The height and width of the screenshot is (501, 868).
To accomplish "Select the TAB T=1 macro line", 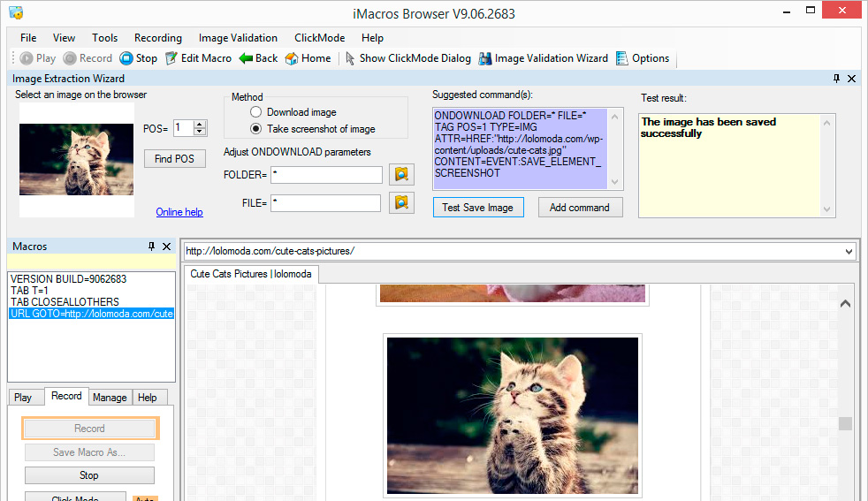I will [91, 291].
